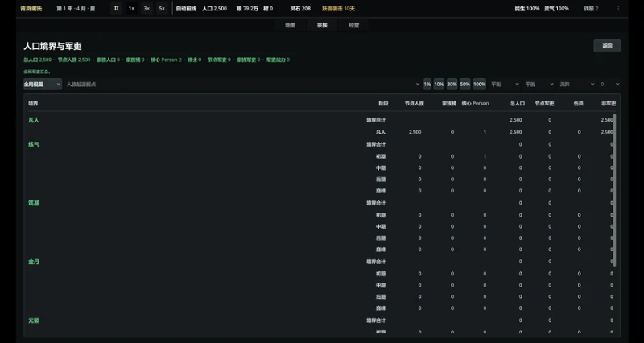Open the second 平衡 dropdown
The image size is (644, 343).
coord(539,84)
